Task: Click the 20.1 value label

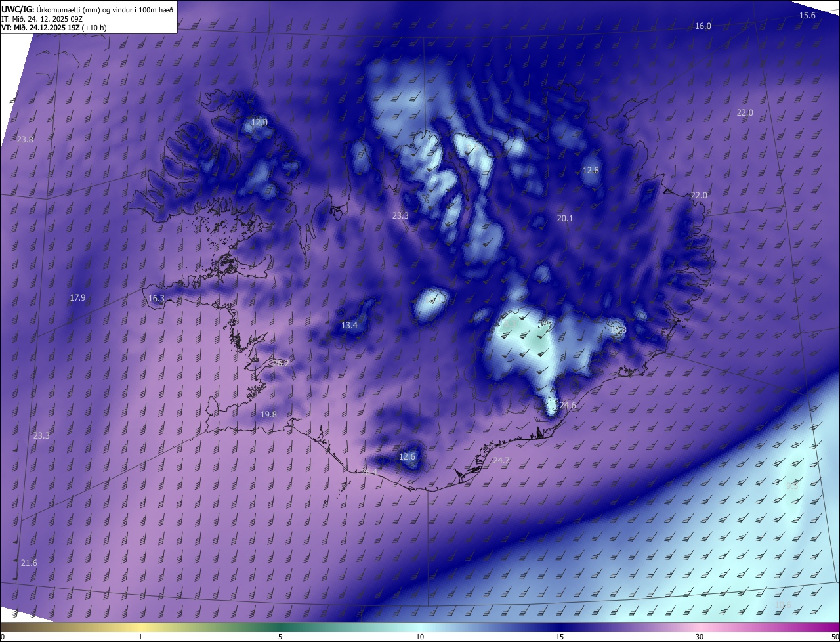Action: click(x=565, y=218)
